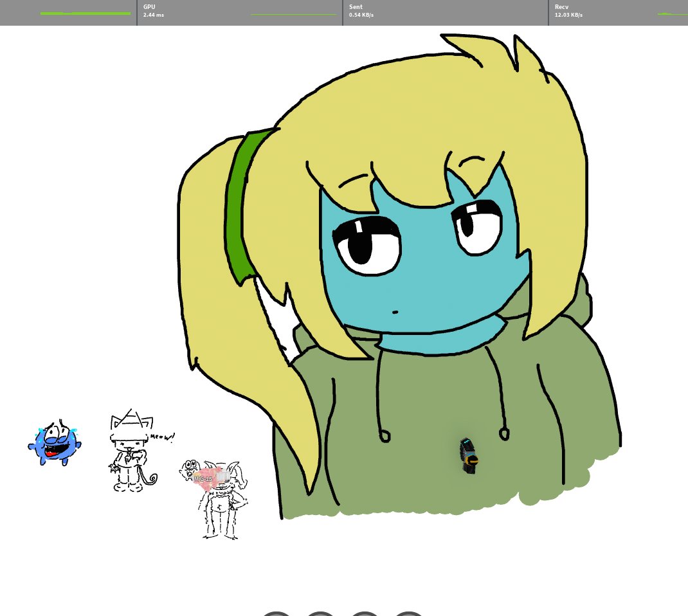Click the small dark avatar figure on hoodie
688x616 pixels.
point(469,455)
